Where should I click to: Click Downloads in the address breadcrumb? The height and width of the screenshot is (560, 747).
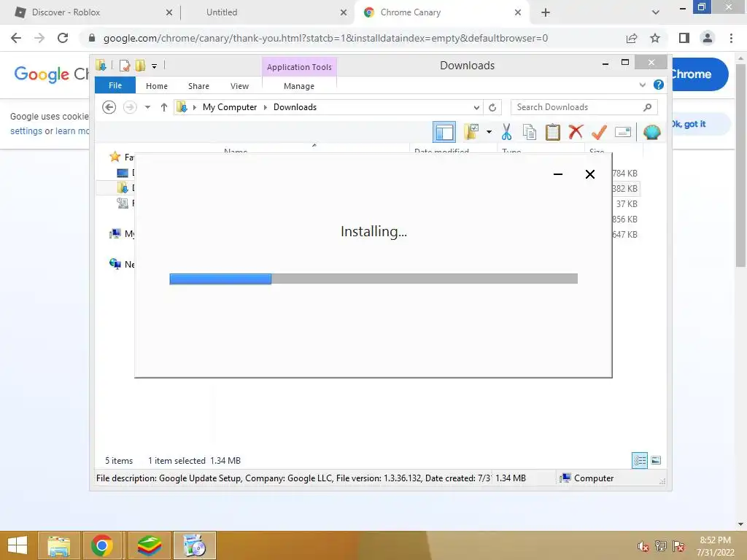click(295, 107)
